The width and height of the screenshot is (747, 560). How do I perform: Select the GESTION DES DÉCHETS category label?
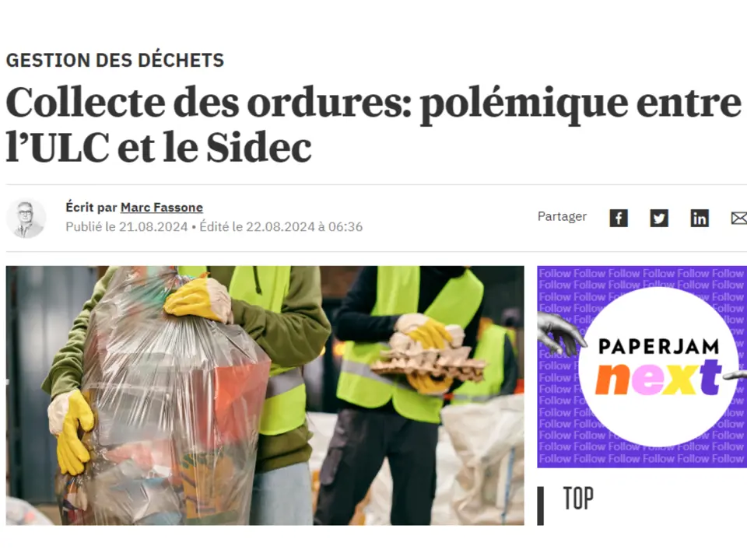tap(115, 61)
